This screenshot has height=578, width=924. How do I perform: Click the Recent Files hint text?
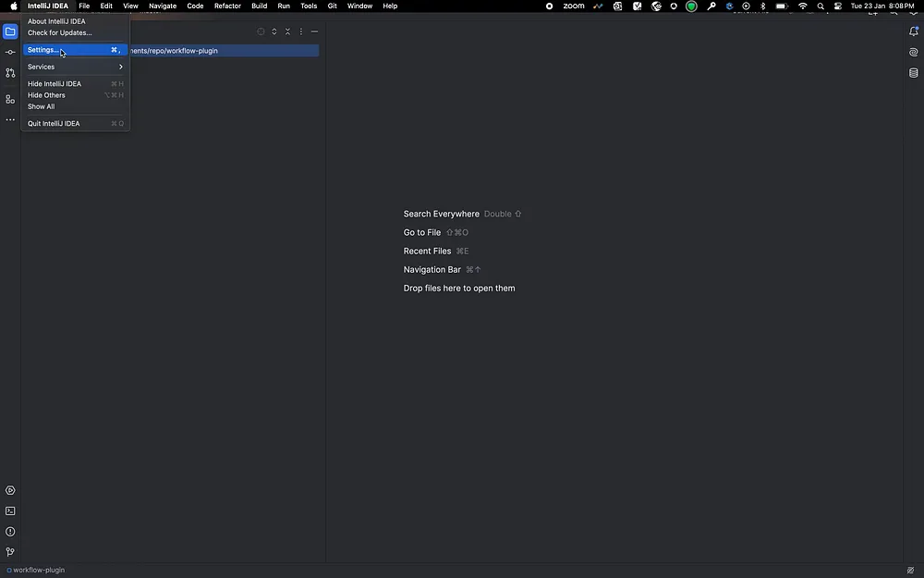tap(427, 252)
